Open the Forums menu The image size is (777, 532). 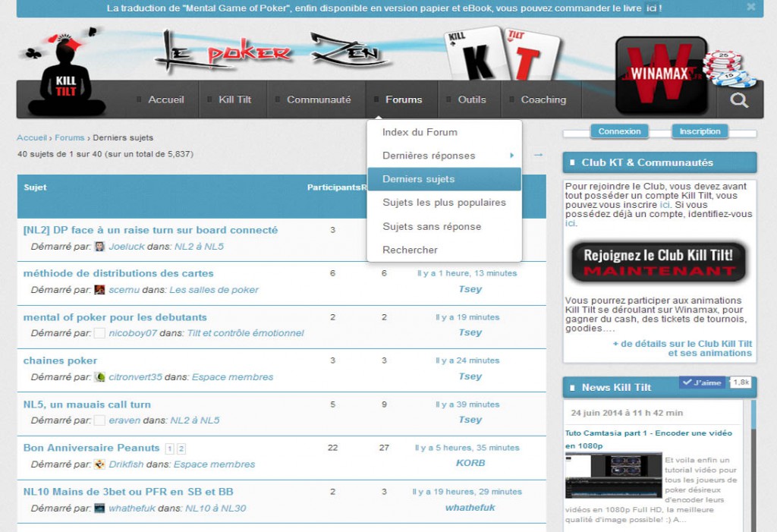404,99
